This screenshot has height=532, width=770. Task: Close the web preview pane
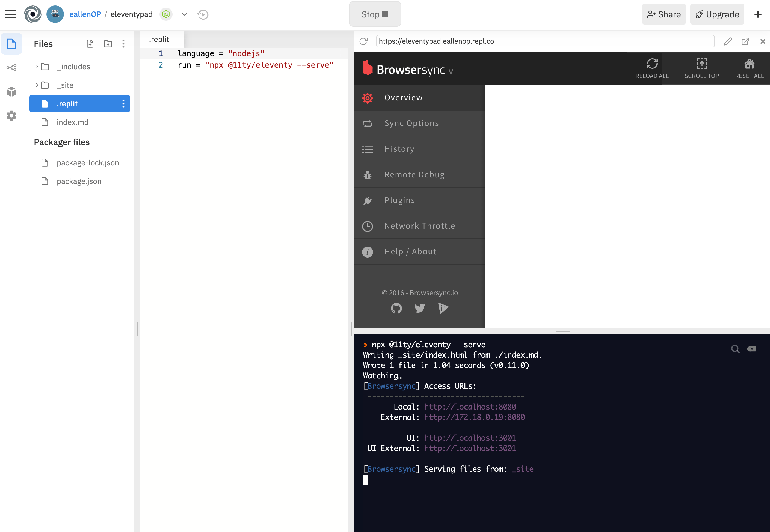click(x=763, y=41)
